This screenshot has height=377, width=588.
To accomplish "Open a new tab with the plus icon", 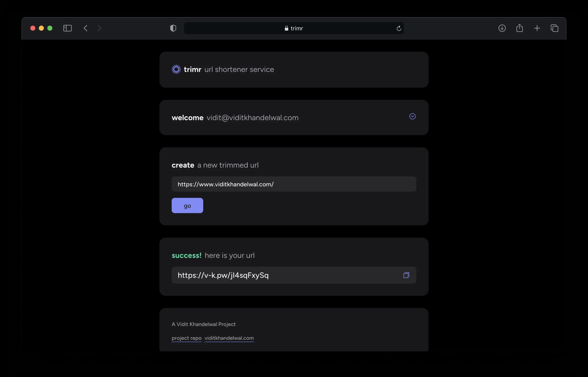I will [537, 28].
